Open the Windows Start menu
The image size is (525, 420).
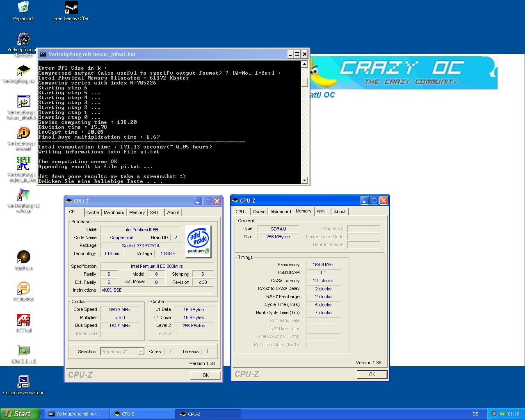point(20,414)
